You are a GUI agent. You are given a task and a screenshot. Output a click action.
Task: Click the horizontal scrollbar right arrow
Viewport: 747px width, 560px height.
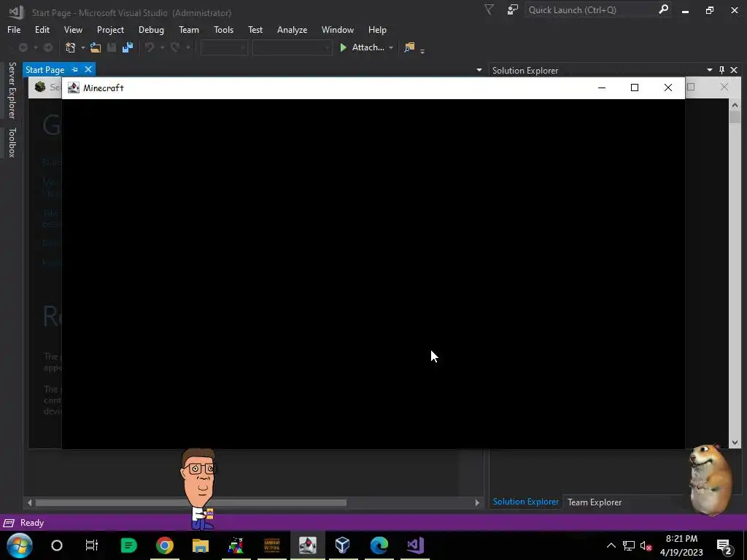tap(477, 502)
